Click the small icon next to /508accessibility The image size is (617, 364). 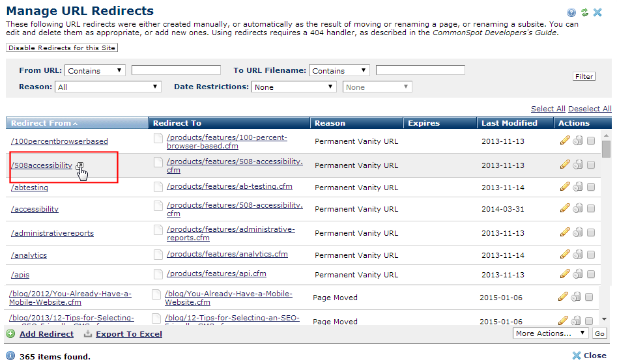tap(79, 166)
